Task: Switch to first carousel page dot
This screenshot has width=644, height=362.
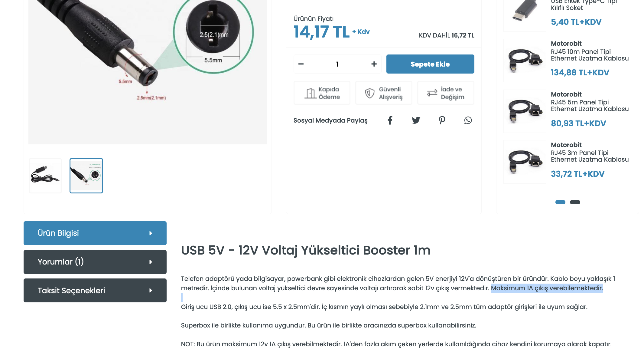Action: coord(560,202)
